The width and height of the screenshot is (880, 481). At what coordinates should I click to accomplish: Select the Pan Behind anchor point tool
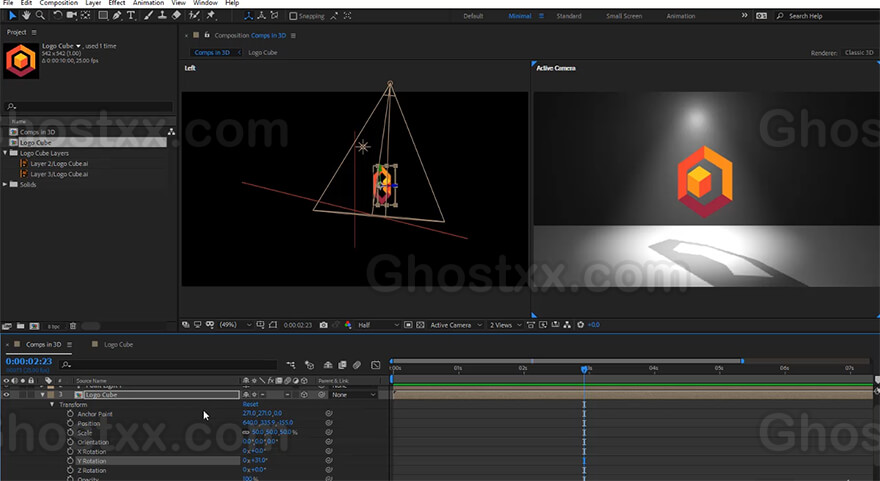point(86,16)
